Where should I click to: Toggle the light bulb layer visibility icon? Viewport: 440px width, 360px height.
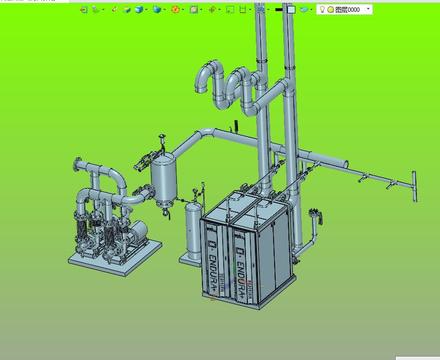(322, 10)
